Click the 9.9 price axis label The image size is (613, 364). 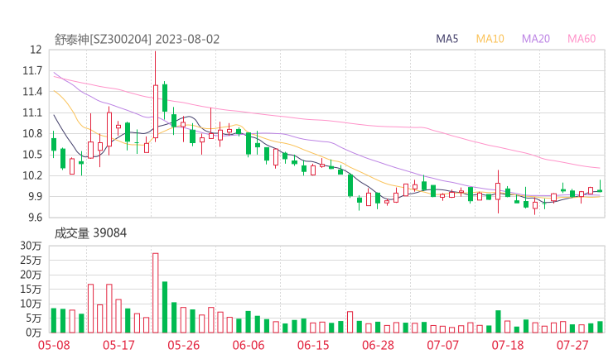tap(35, 196)
